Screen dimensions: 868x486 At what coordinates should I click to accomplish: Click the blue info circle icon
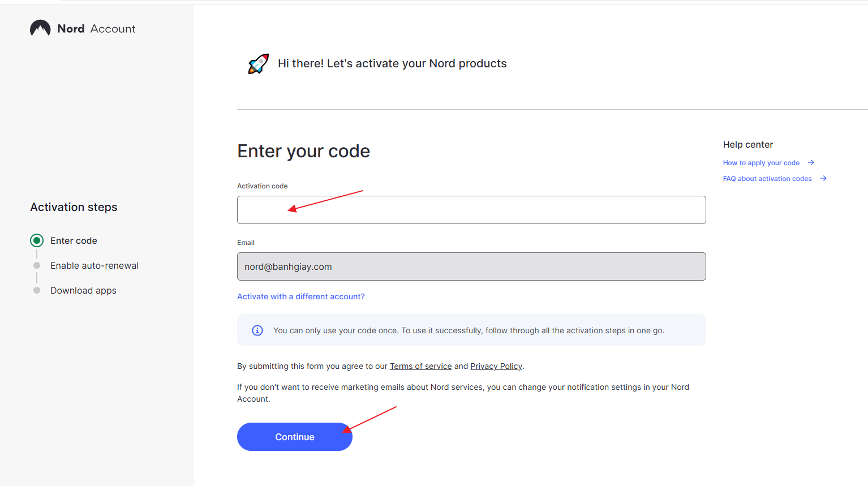tap(257, 330)
